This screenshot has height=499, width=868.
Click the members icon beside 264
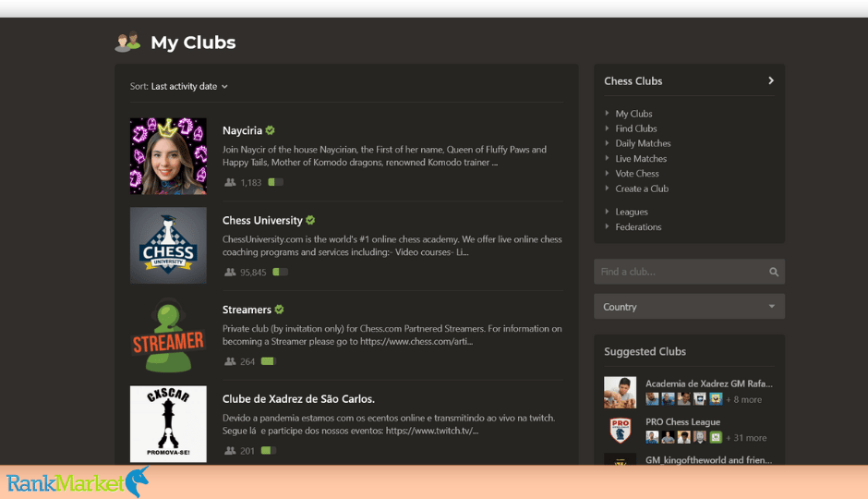[x=230, y=361]
